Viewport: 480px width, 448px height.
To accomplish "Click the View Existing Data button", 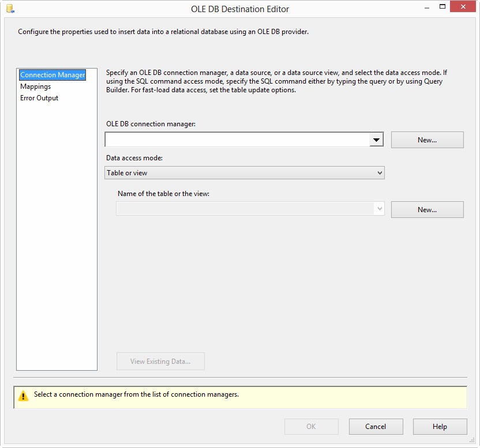I will click(160, 362).
